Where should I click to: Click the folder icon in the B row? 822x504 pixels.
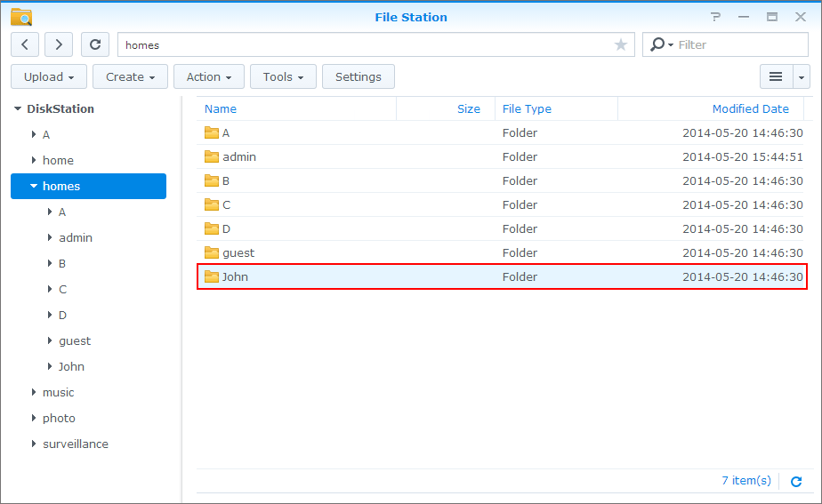[211, 180]
